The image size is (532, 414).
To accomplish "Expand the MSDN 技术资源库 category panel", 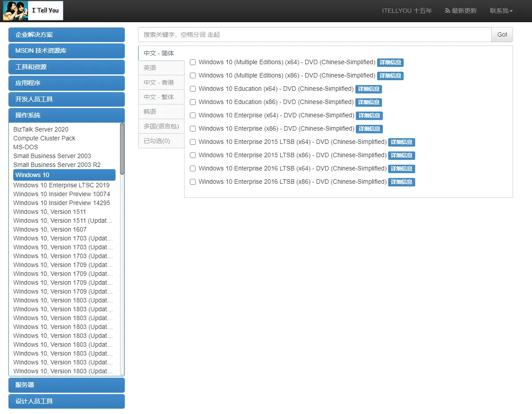I will coord(66,51).
